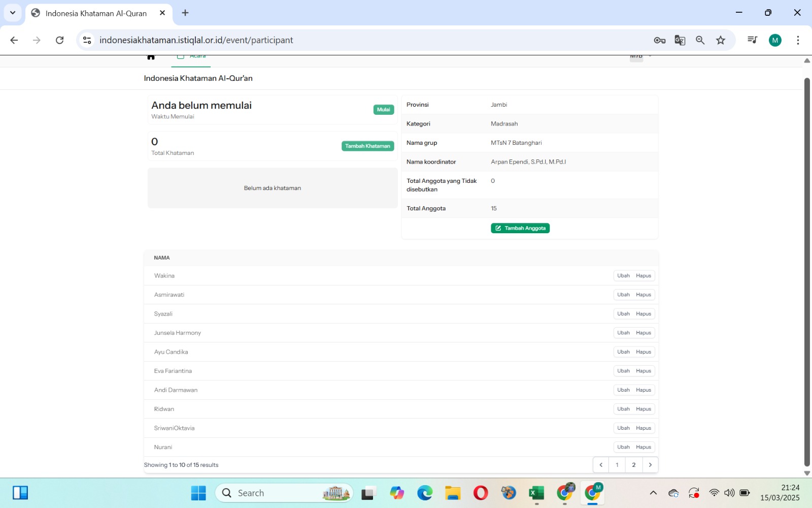Delete Ridwan using Hapus
Image resolution: width=812 pixels, height=508 pixels.
point(644,409)
